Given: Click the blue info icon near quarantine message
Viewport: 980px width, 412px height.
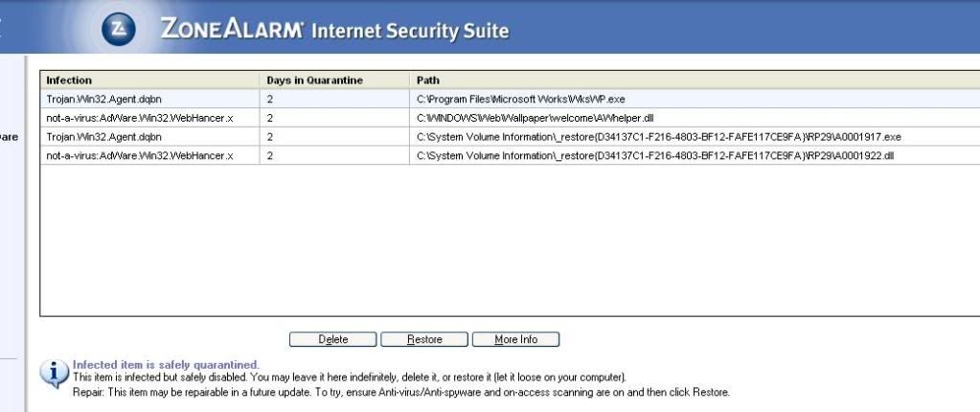Looking at the screenshot, I should pos(55,375).
